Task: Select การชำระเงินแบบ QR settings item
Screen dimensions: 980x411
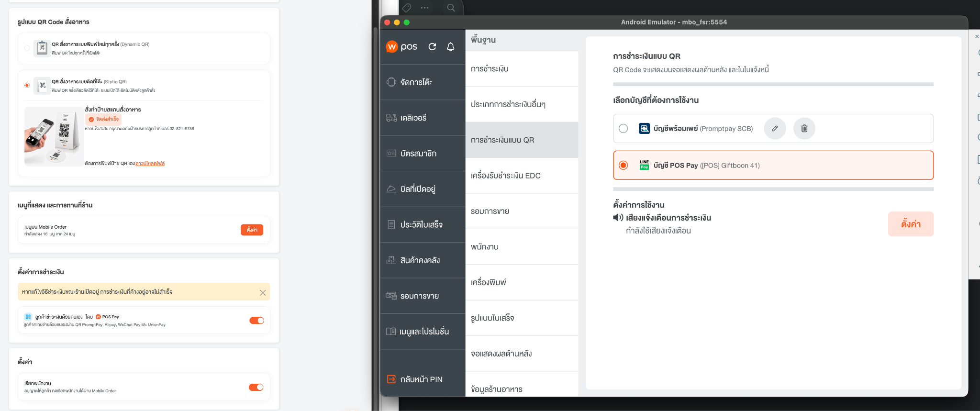Action: tap(522, 140)
